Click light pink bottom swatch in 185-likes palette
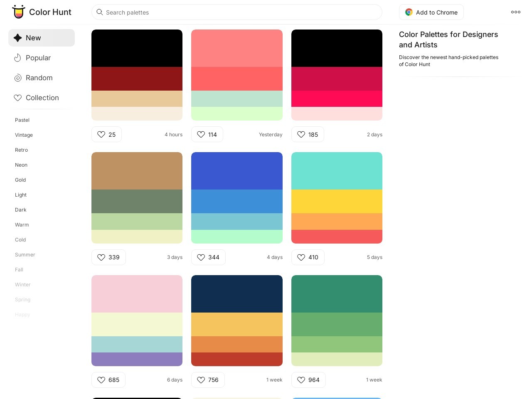This screenshot has height=399, width=532. point(337,113)
